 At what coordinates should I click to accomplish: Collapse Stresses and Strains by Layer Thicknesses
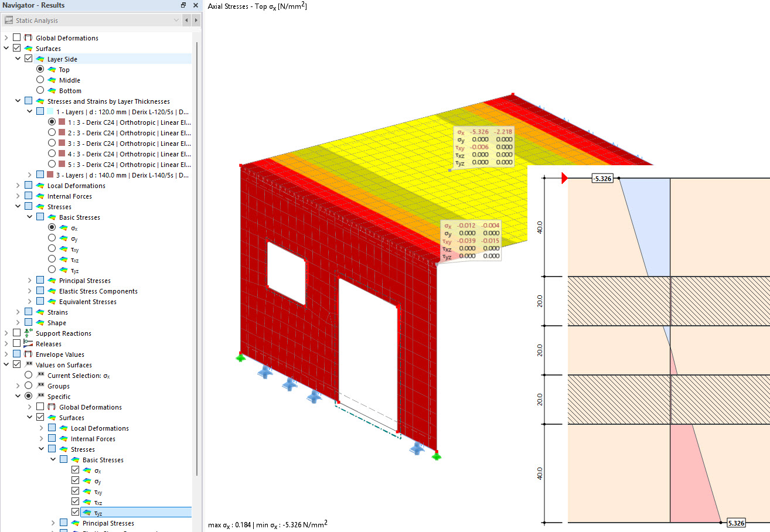coord(18,101)
